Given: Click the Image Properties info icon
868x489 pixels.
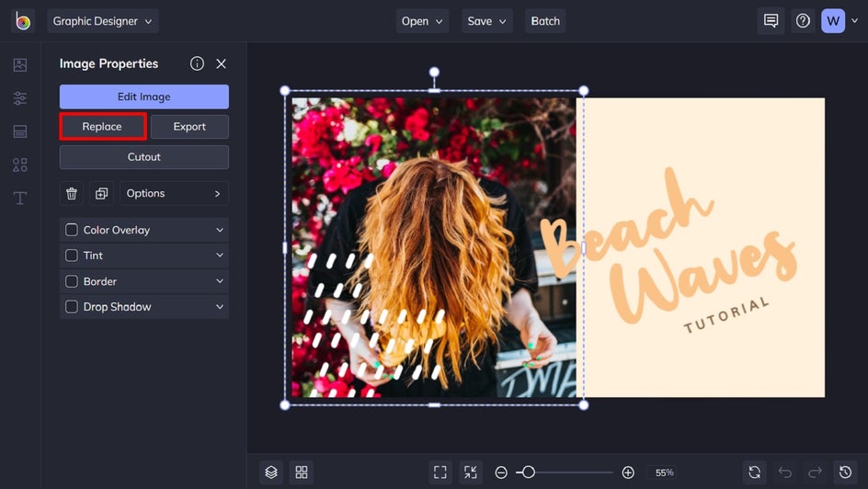Looking at the screenshot, I should pos(197,63).
